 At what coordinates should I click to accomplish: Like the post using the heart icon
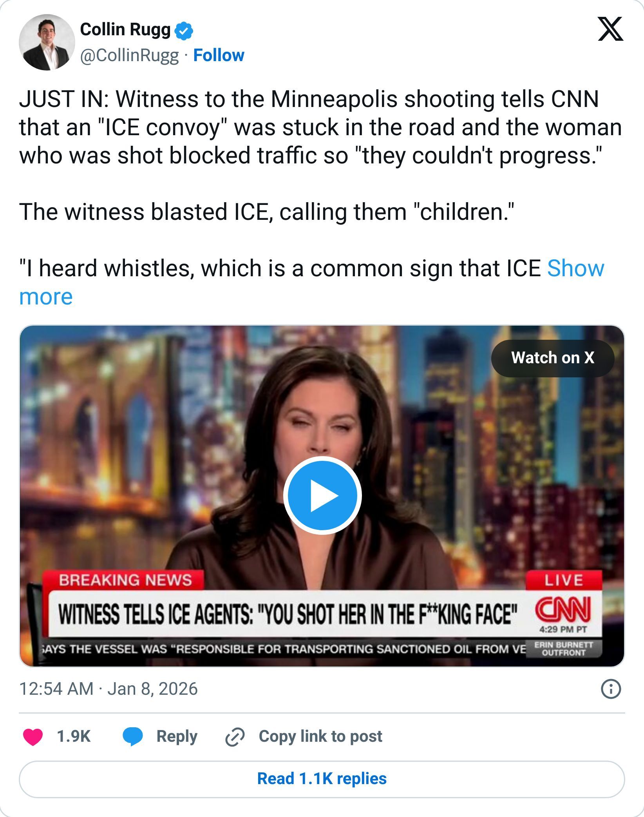pos(34,737)
